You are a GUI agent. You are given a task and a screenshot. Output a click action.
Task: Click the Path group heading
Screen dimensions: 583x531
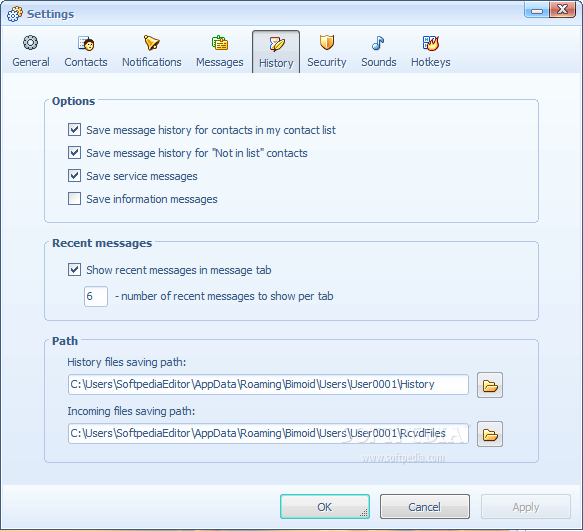(65, 341)
